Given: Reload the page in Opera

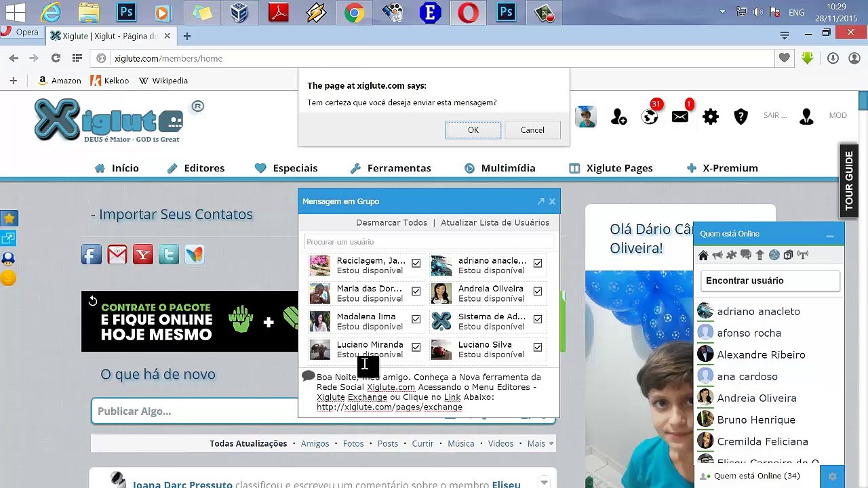Looking at the screenshot, I should pos(56,58).
